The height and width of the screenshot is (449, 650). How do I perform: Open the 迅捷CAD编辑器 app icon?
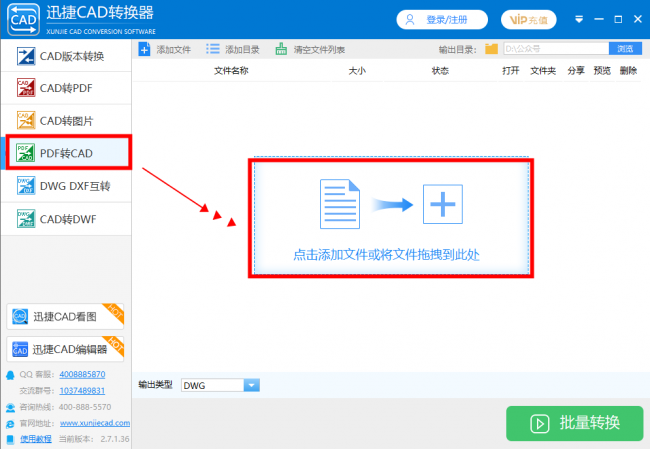[19, 349]
